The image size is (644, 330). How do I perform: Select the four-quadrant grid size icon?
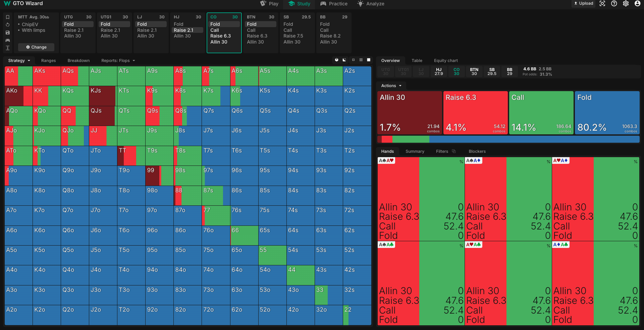click(353, 60)
